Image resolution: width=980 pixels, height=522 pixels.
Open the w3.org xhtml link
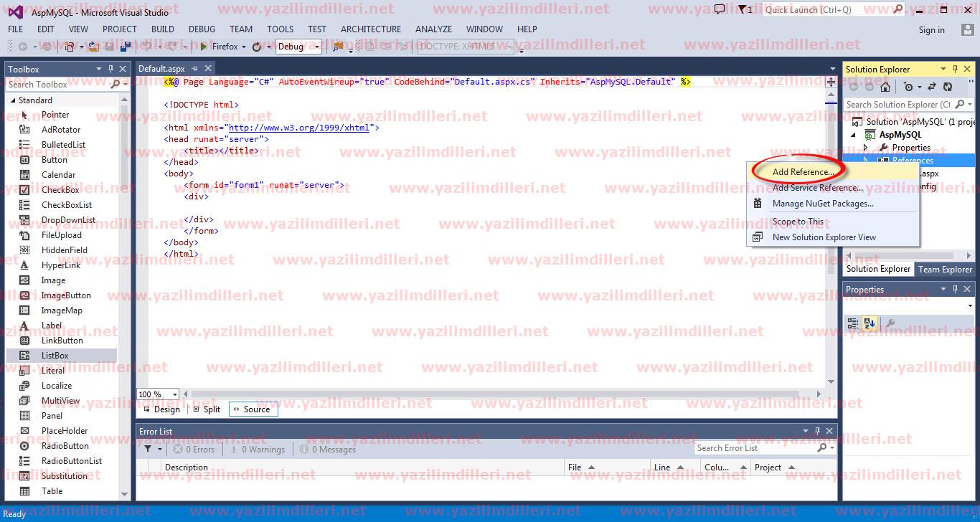[298, 128]
